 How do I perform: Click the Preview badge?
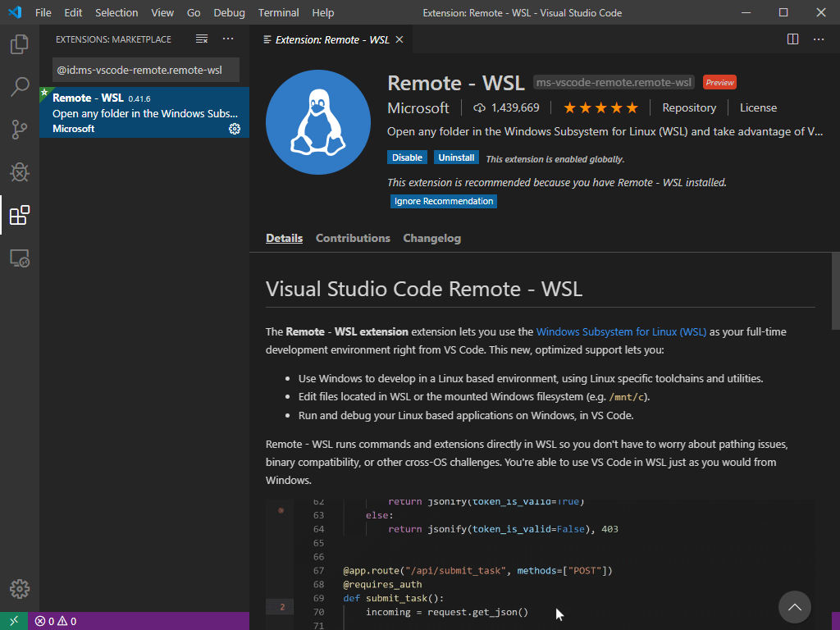coord(719,83)
